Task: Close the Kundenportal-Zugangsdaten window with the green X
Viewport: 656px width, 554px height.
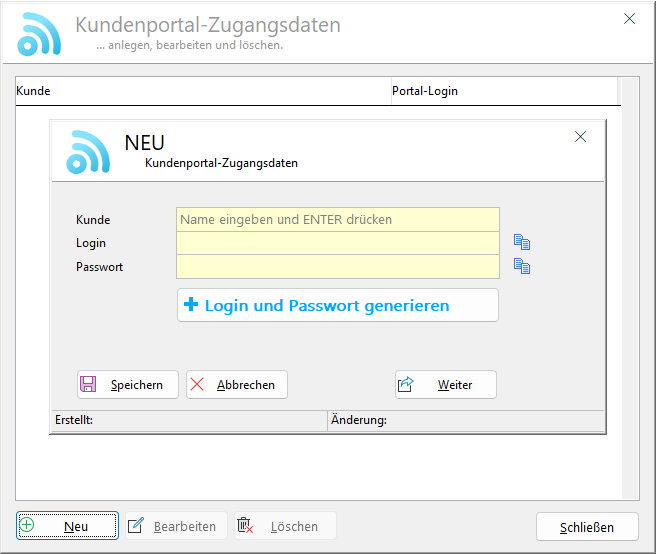Action: (629, 18)
